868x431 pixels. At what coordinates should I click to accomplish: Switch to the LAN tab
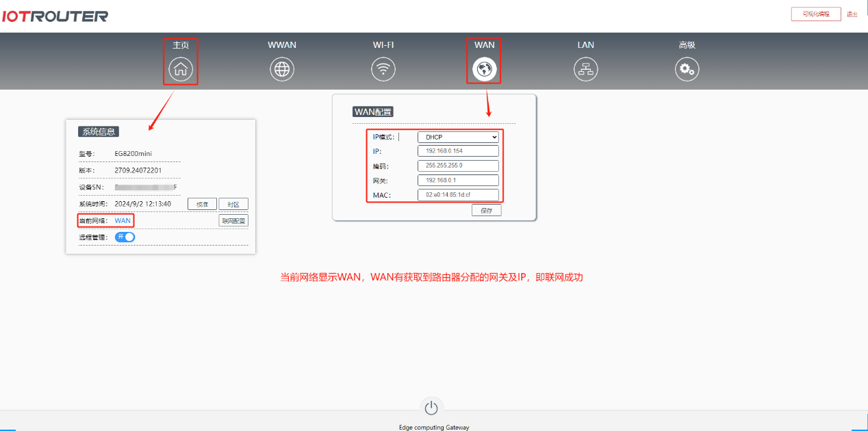[585, 44]
